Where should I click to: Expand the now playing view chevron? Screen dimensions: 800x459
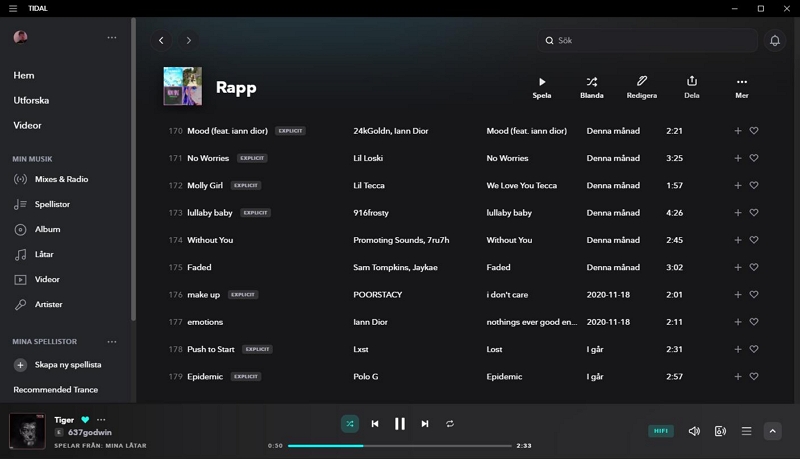pyautogui.click(x=772, y=431)
